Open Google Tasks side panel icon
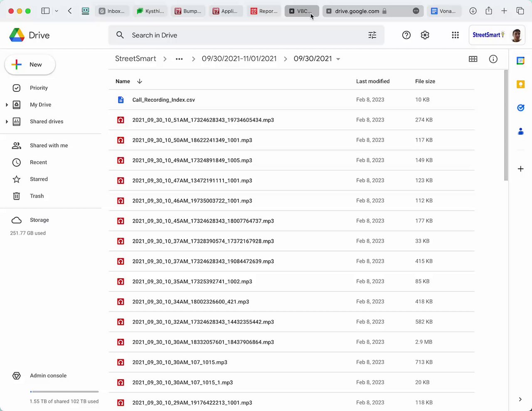The height and width of the screenshot is (411, 532). pyautogui.click(x=520, y=108)
